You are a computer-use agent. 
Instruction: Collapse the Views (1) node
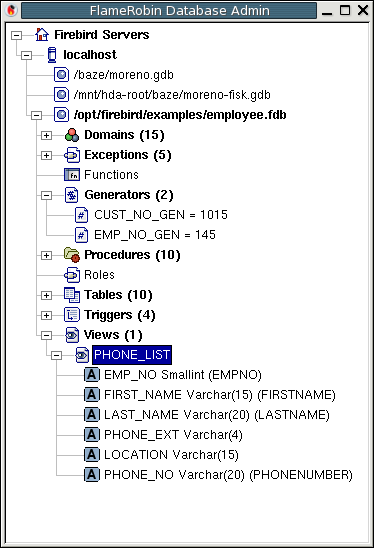46,336
